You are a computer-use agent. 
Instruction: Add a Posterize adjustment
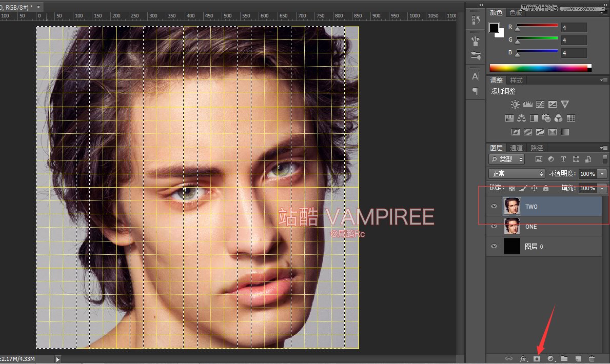tap(527, 132)
